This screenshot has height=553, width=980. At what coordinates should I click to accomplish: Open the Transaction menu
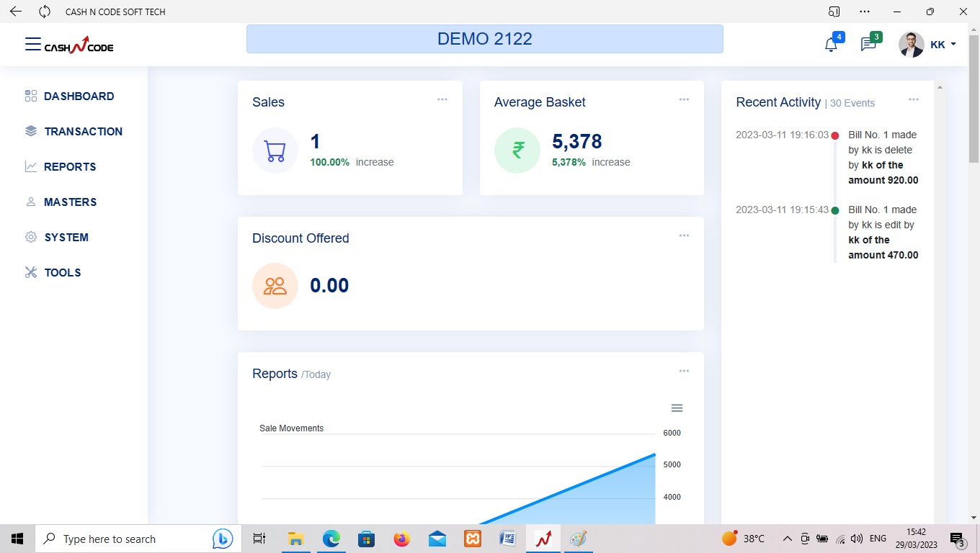click(83, 132)
